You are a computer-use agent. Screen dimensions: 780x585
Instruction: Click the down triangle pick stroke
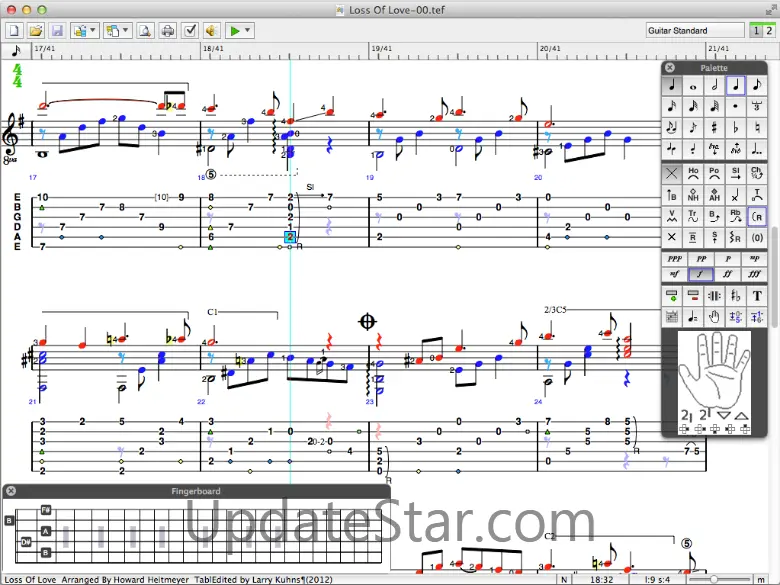pos(724,415)
